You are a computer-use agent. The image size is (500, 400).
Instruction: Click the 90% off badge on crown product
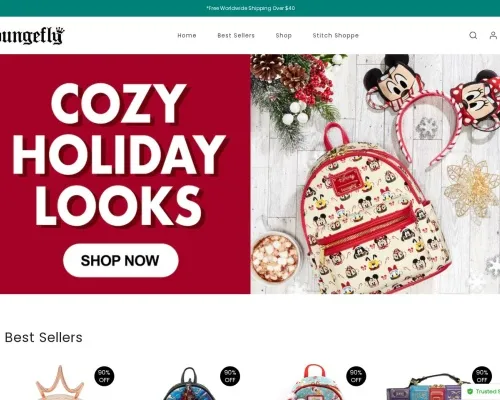pyautogui.click(x=104, y=376)
